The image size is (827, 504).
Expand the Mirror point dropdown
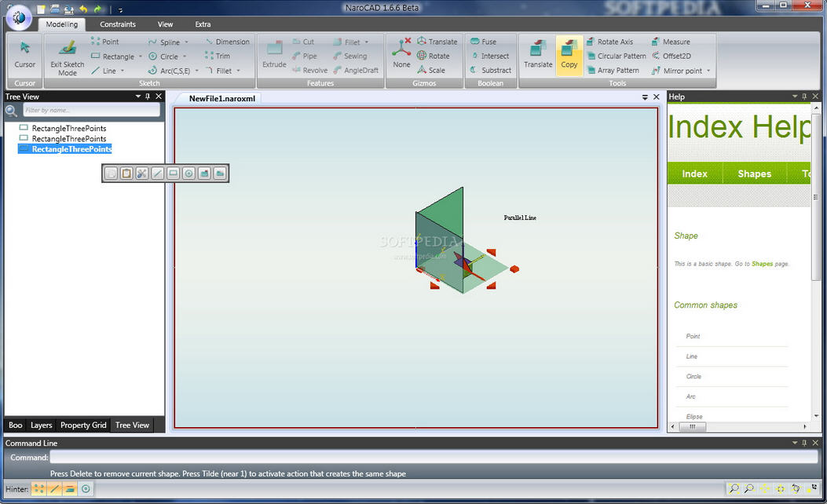point(708,71)
